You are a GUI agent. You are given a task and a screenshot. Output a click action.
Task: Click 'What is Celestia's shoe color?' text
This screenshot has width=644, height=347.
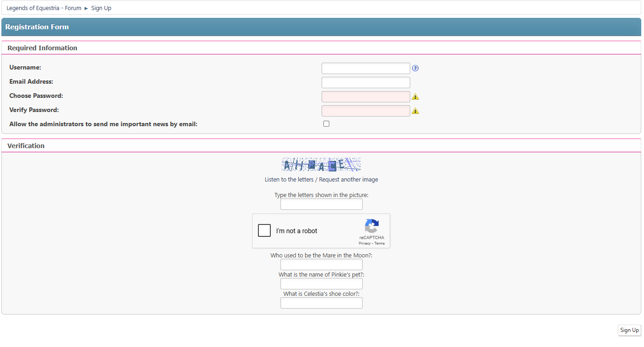pyautogui.click(x=322, y=294)
